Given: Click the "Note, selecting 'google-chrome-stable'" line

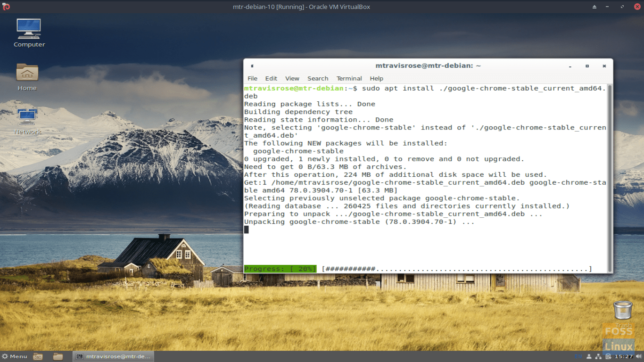Looking at the screenshot, I should coord(425,132).
